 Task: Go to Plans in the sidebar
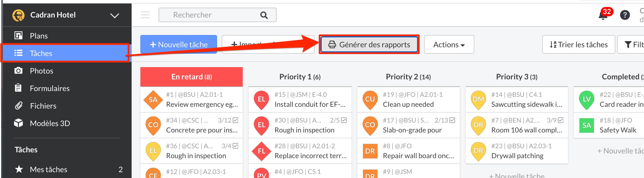(x=39, y=36)
